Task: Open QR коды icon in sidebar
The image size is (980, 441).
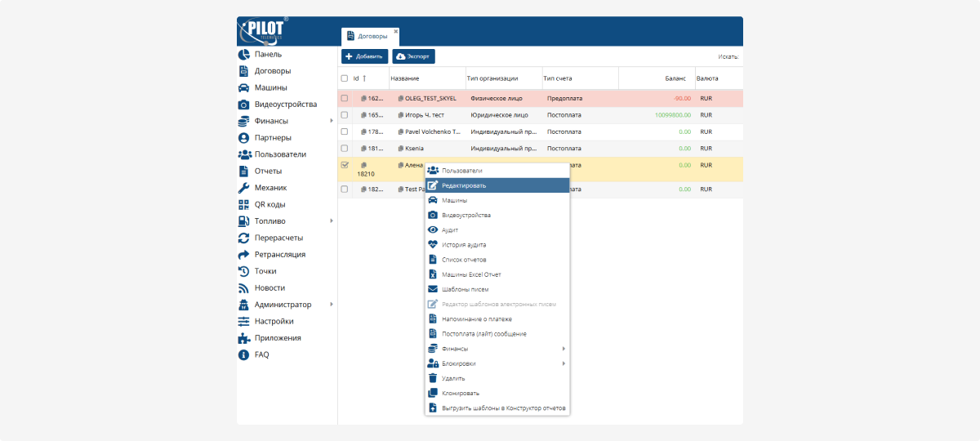Action: tap(243, 204)
